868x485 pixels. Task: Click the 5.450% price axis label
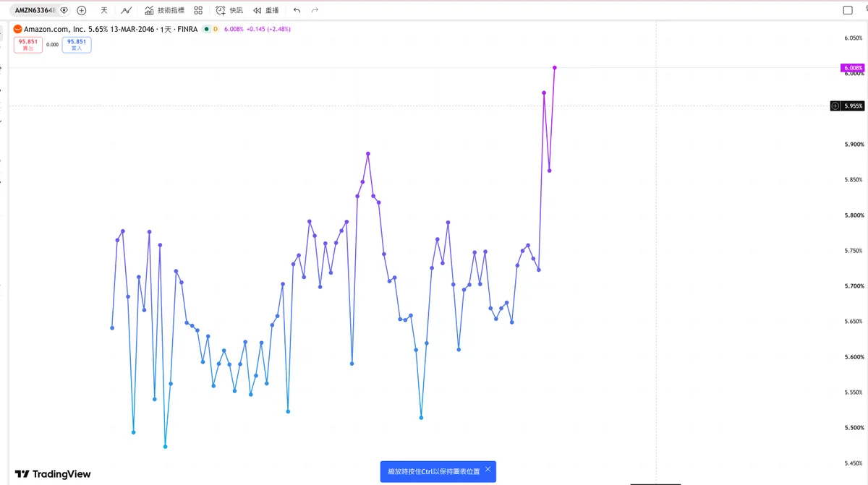tap(854, 463)
